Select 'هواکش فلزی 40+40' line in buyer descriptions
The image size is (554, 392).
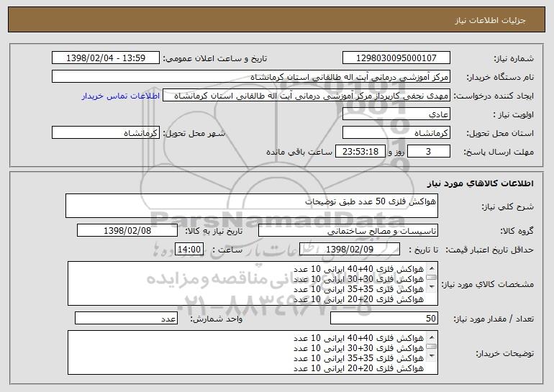[x=358, y=338]
